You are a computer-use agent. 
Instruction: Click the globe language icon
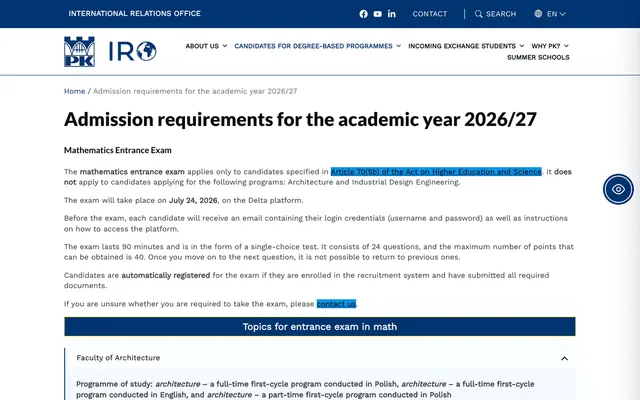click(538, 13)
